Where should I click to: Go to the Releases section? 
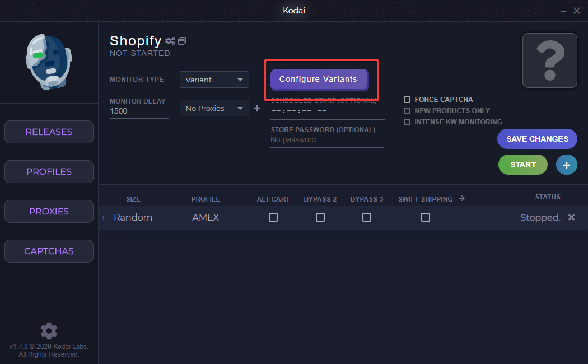point(49,132)
